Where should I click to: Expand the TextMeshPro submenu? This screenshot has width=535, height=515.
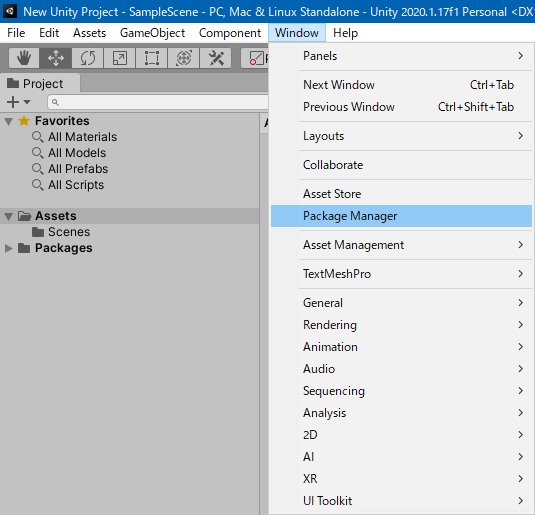pos(401,274)
